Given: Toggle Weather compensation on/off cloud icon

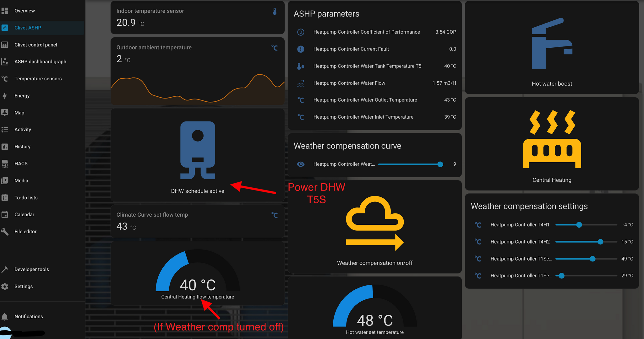Looking at the screenshot, I should click(x=374, y=223).
